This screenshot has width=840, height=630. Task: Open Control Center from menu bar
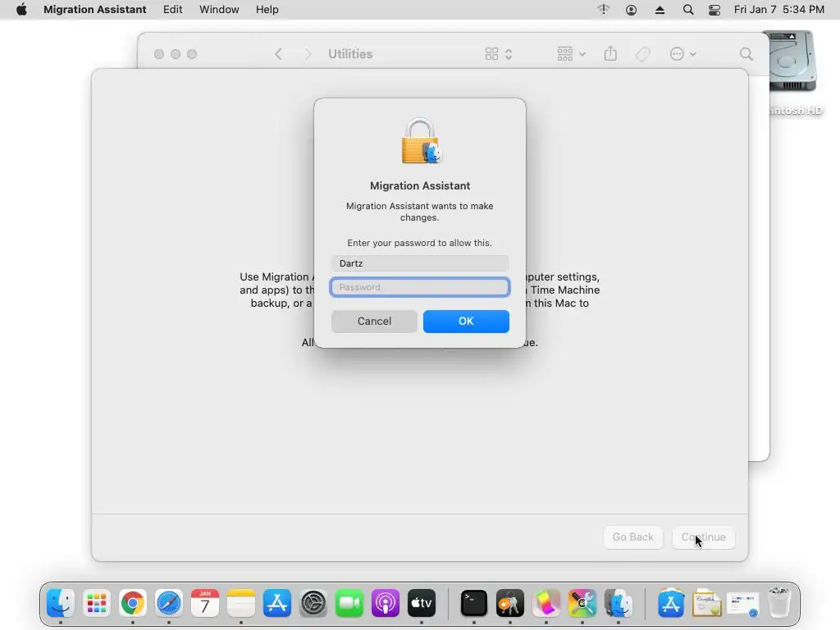click(x=714, y=10)
